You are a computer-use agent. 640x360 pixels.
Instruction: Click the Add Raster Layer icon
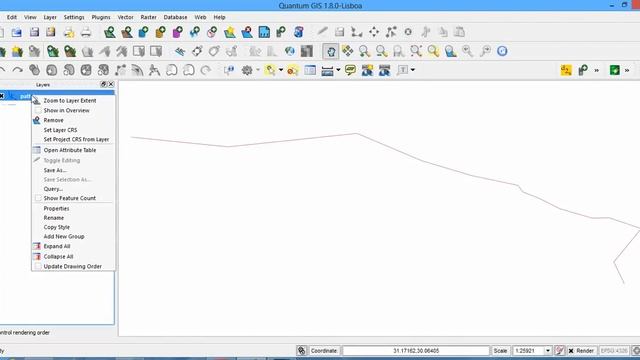(x=127, y=32)
